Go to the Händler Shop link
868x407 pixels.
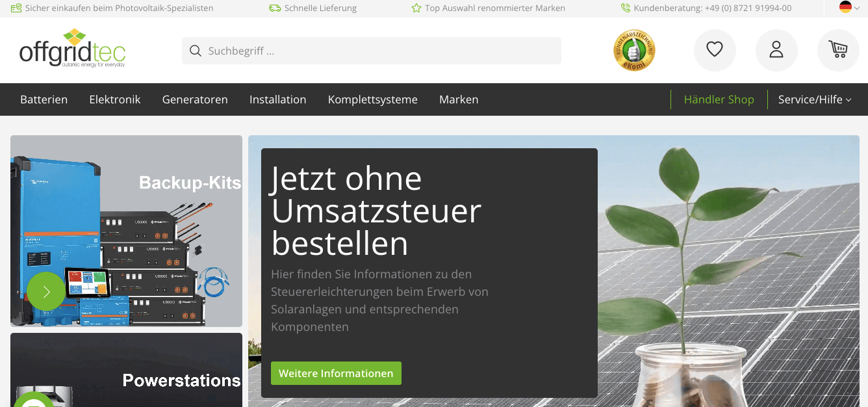[719, 99]
